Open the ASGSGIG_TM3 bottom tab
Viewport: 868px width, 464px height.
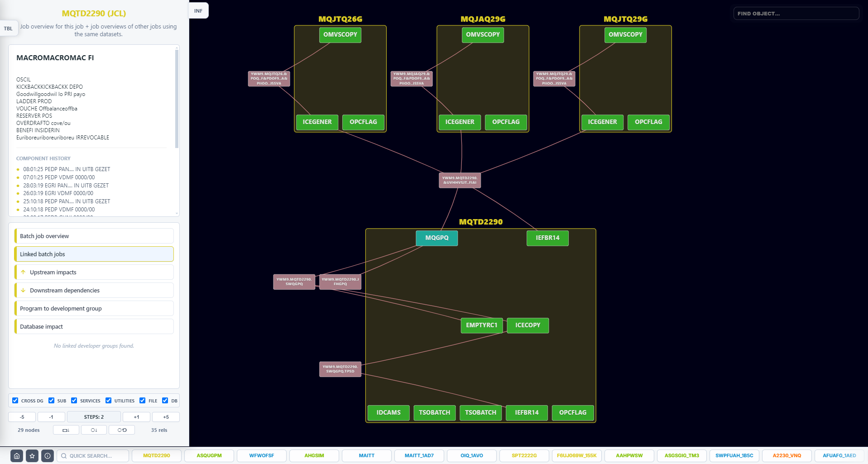[682, 456]
